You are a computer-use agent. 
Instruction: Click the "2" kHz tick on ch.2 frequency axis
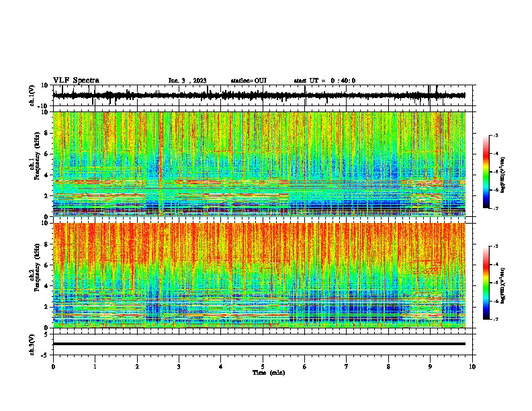(x=46, y=307)
